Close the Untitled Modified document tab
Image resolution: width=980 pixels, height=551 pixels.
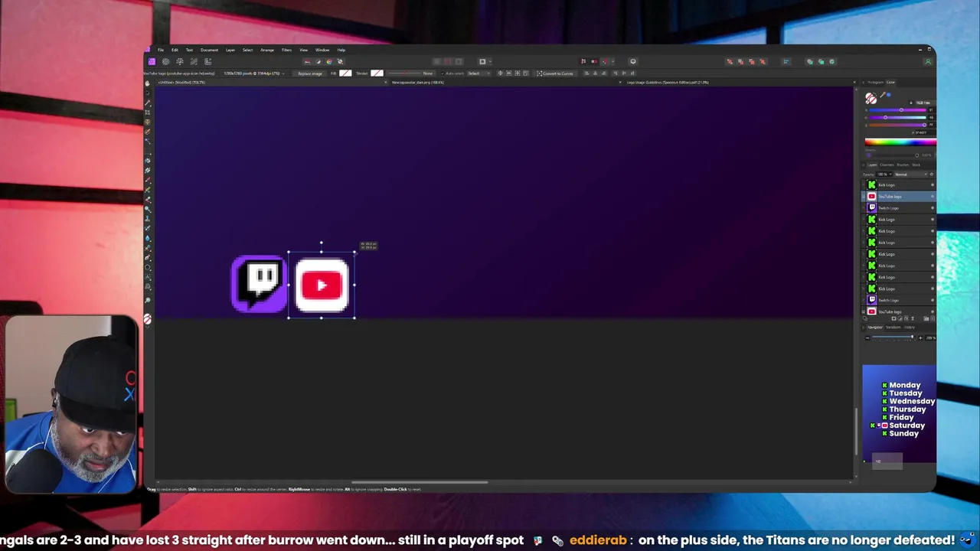[x=386, y=82]
